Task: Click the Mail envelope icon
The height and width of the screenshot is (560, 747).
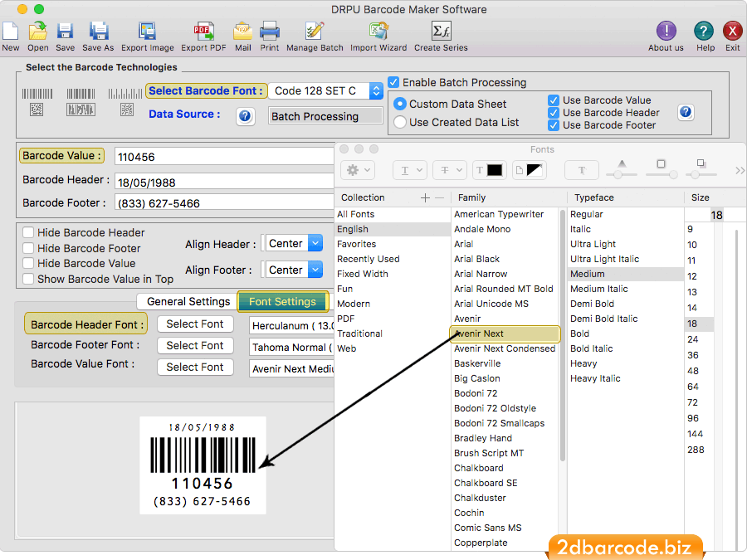Action: 242,32
